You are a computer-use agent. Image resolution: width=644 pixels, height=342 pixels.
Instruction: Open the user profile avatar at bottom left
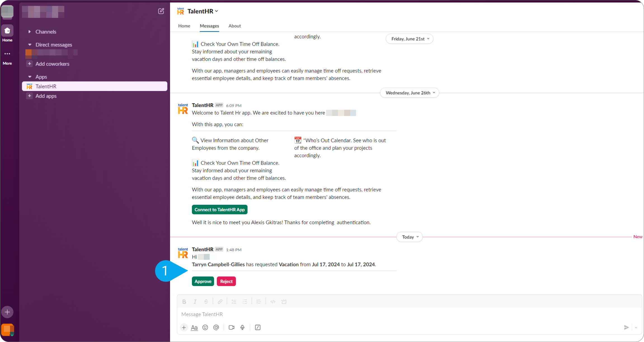[8, 330]
